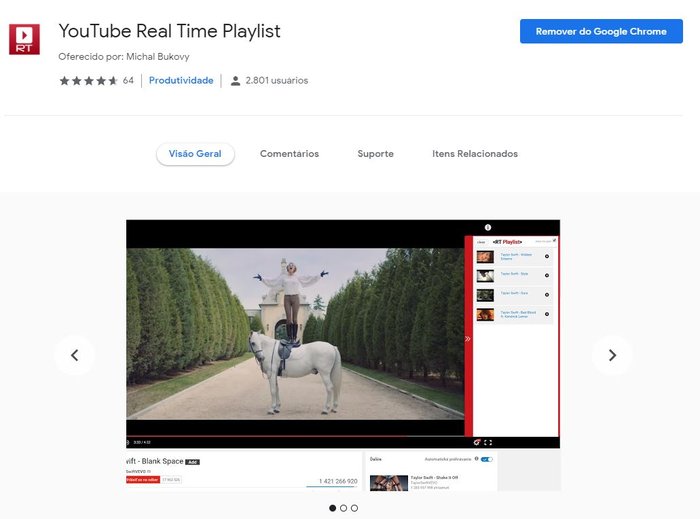Image resolution: width=700 pixels, height=519 pixels.
Task: Click the fullscreen icon in video player
Action: 488,442
